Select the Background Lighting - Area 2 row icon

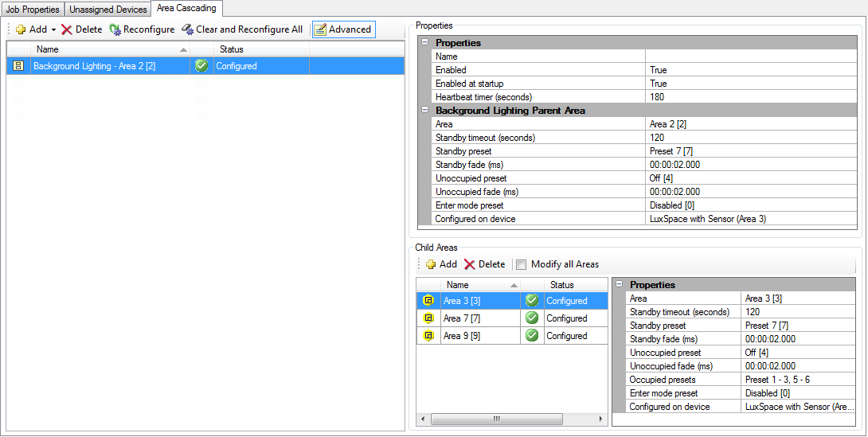[18, 66]
